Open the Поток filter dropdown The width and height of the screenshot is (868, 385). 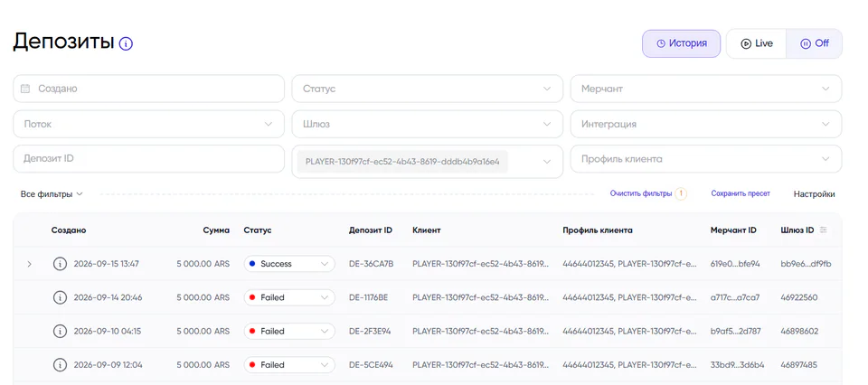click(x=148, y=124)
